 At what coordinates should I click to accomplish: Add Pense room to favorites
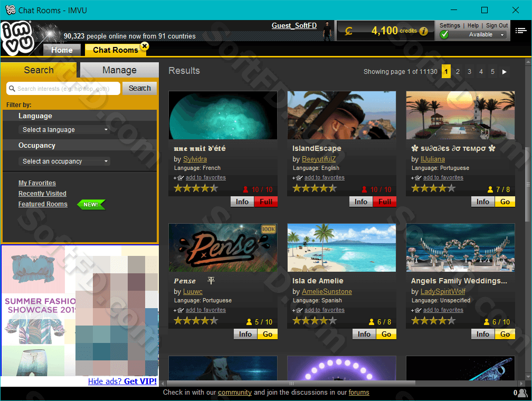(x=206, y=310)
